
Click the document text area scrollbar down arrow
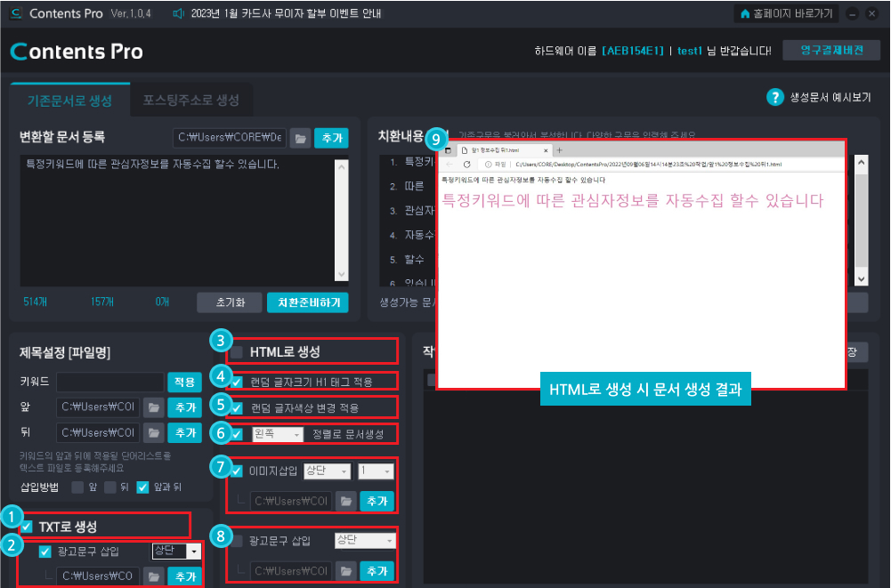[342, 274]
